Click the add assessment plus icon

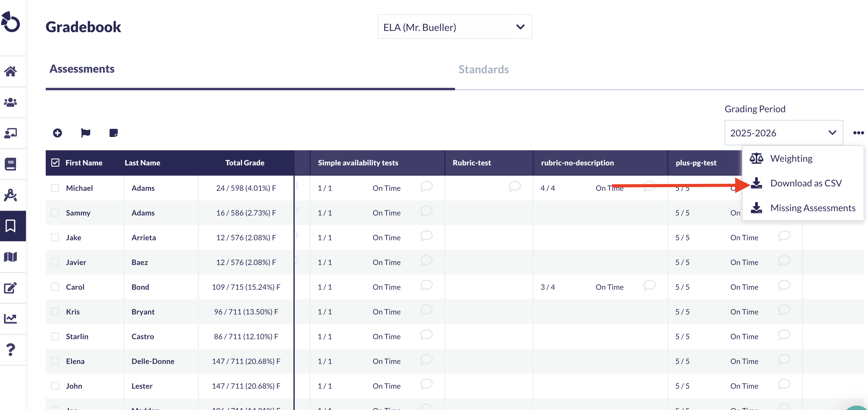pos(57,133)
